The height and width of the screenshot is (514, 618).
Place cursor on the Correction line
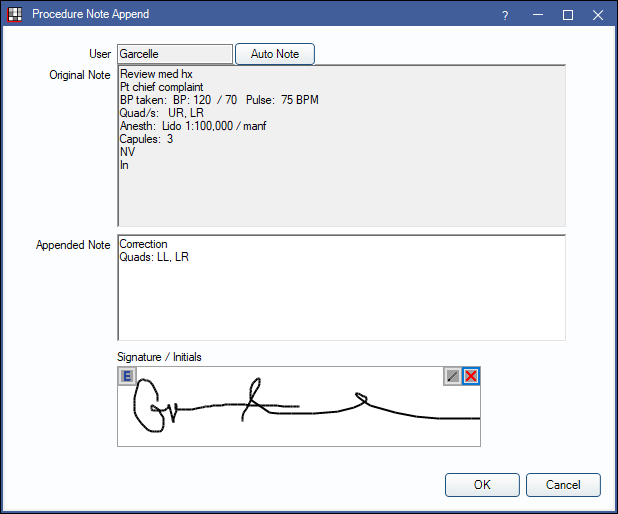[x=143, y=244]
